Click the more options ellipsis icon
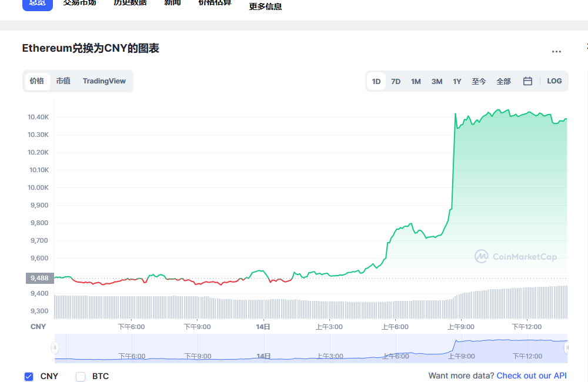 [556, 51]
